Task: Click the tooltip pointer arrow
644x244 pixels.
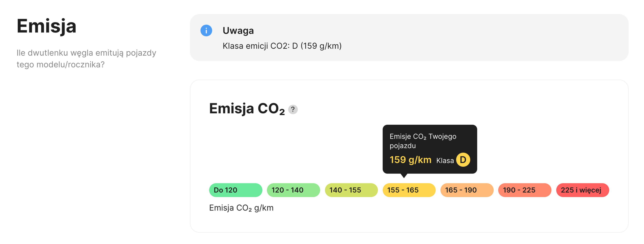Action: click(x=404, y=176)
